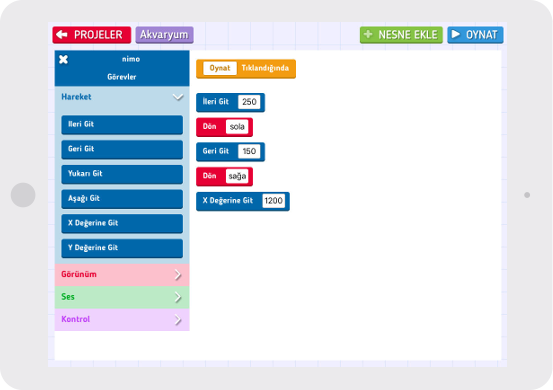The width and height of the screenshot is (553, 390).
Task: Open the Akvaryum project name label
Action: click(x=164, y=35)
